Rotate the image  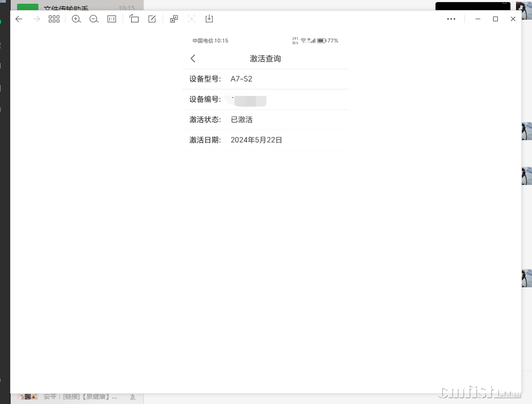point(134,19)
